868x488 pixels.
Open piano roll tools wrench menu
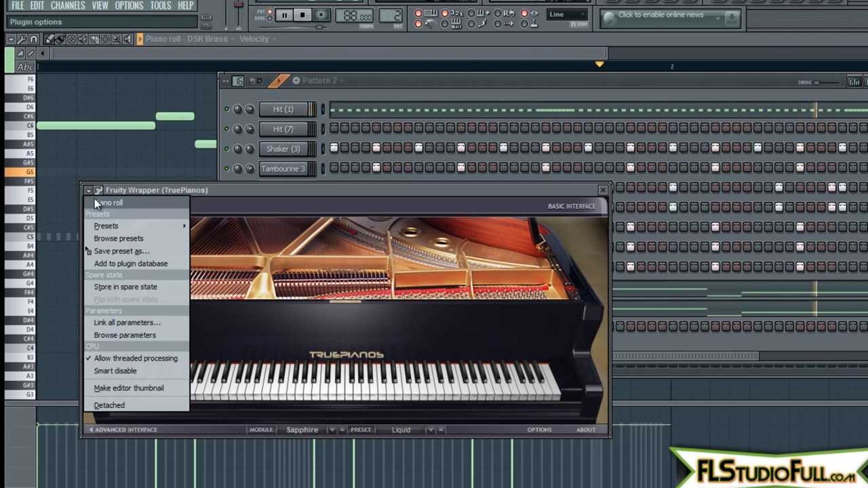coord(22,39)
